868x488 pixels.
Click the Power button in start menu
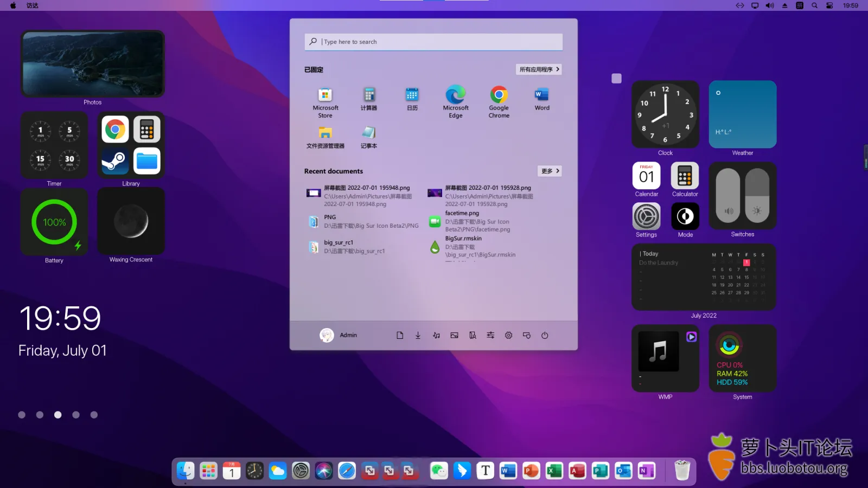coord(545,335)
